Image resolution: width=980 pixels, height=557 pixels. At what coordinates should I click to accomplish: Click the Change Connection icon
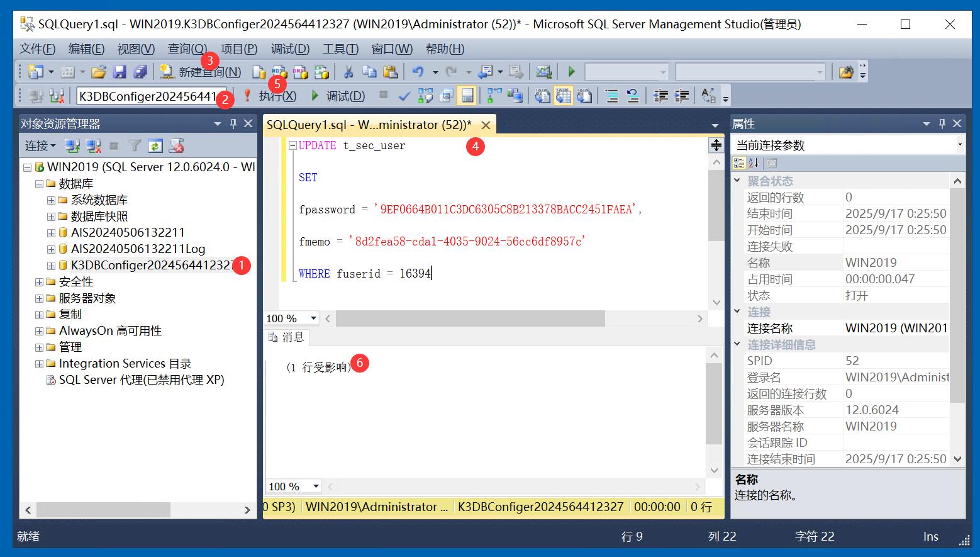click(x=57, y=96)
